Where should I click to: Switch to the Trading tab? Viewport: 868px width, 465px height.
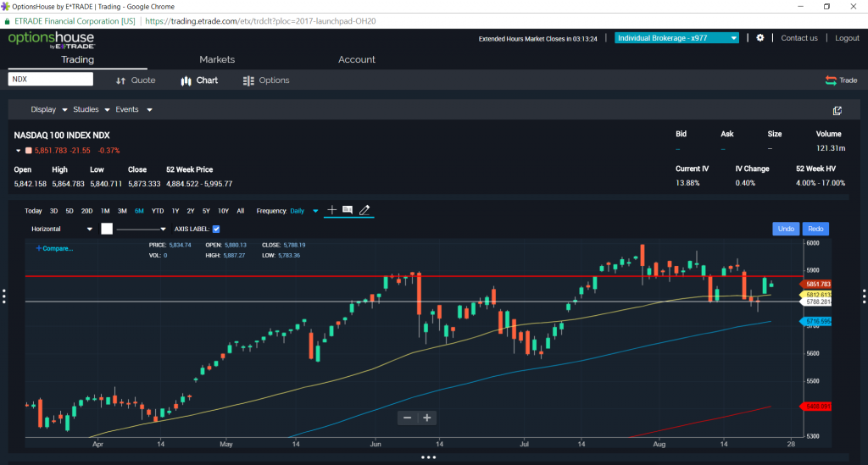[77, 59]
